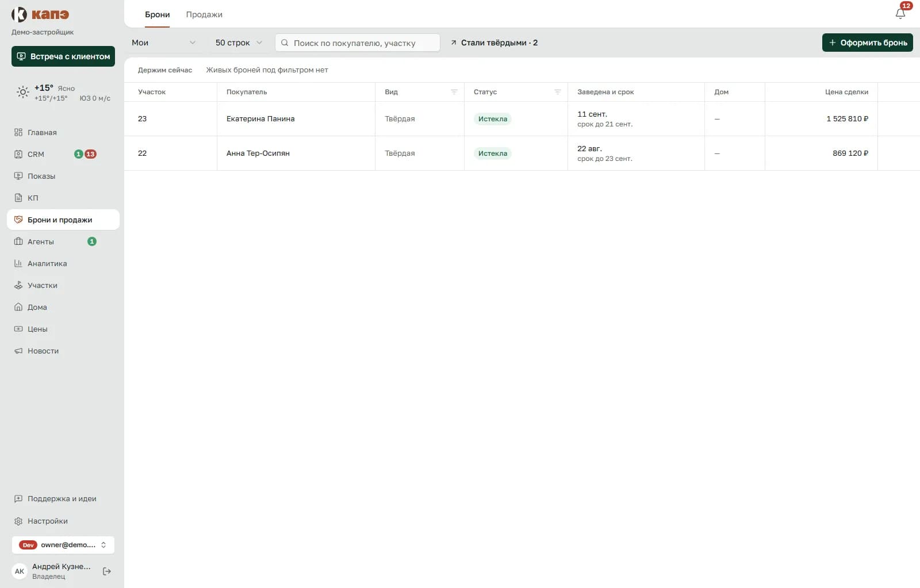Click the Дом column header
Image resolution: width=920 pixels, height=588 pixels.
point(721,92)
